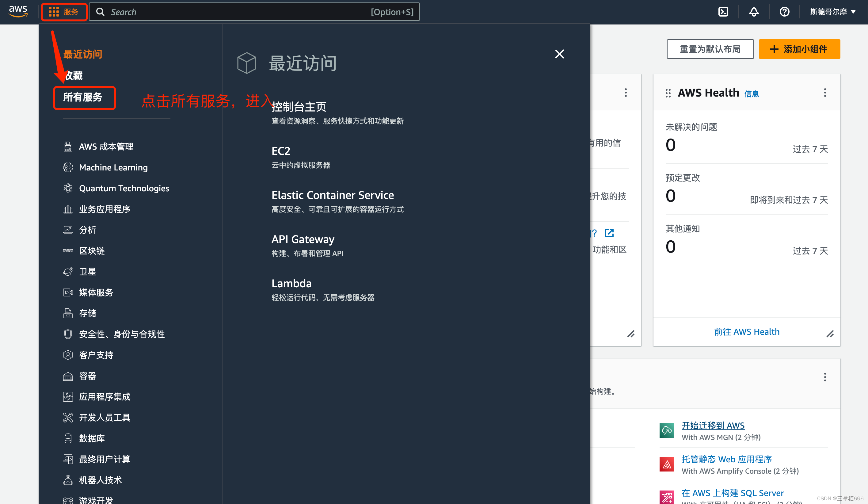Open the options menu of the widget left of AWS Health
The image size is (868, 504).
click(x=626, y=92)
